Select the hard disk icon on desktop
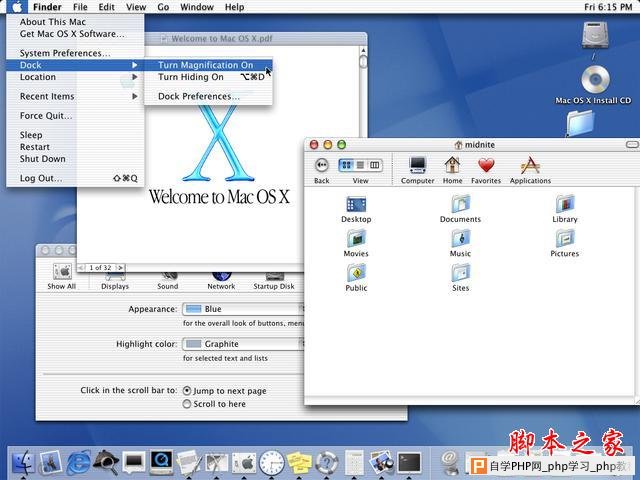 tap(595, 41)
